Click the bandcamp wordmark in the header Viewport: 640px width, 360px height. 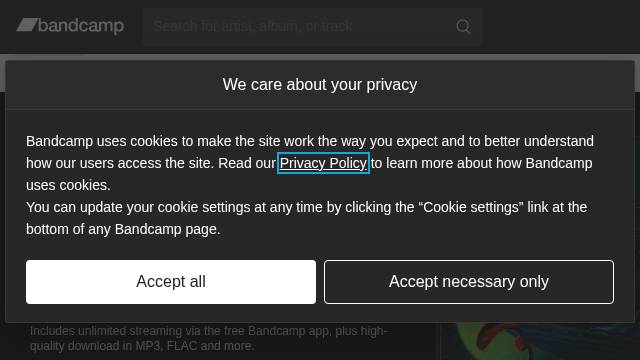coord(81,26)
